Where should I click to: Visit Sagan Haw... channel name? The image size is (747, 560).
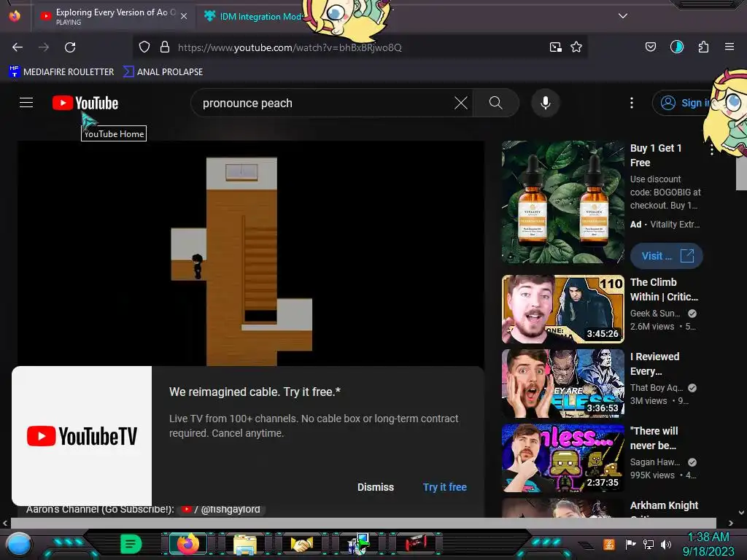[x=655, y=462]
